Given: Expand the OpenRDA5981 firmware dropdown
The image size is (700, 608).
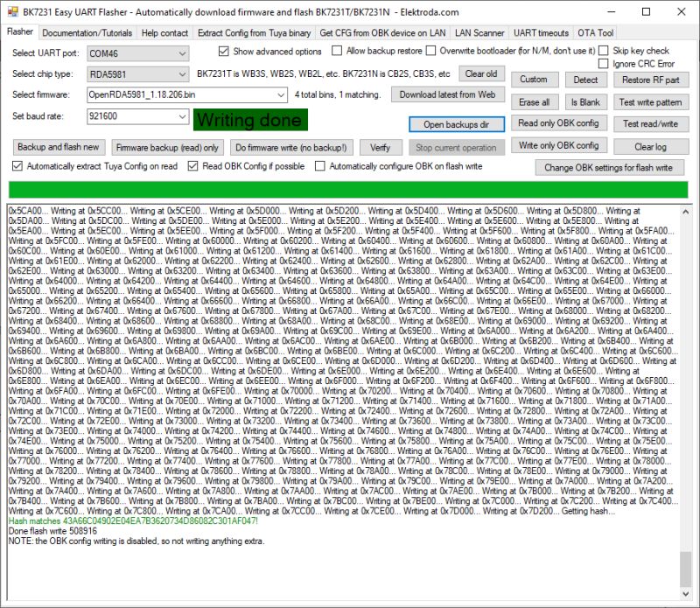Looking at the screenshot, I should tap(281, 94).
